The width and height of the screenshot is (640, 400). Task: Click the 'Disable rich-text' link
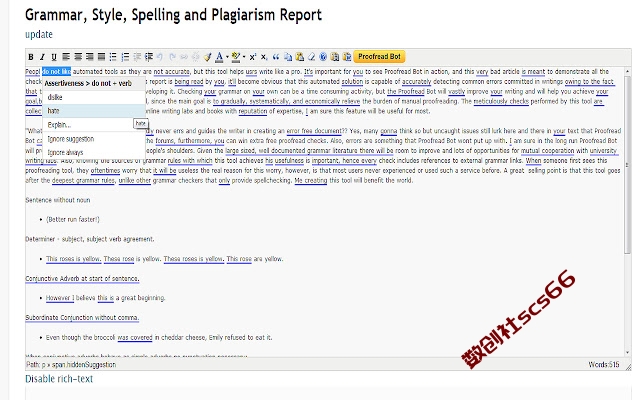click(x=59, y=379)
